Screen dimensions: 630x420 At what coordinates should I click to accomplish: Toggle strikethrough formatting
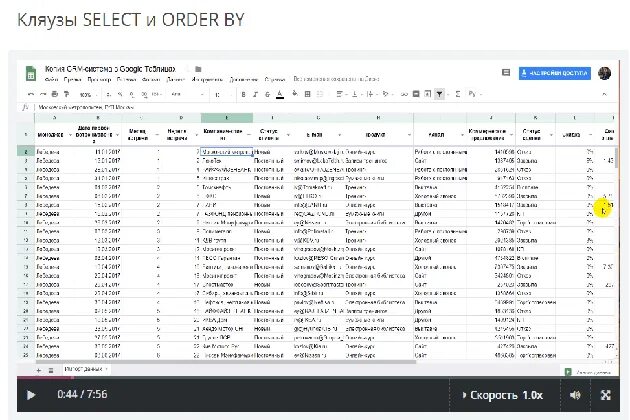click(x=268, y=94)
